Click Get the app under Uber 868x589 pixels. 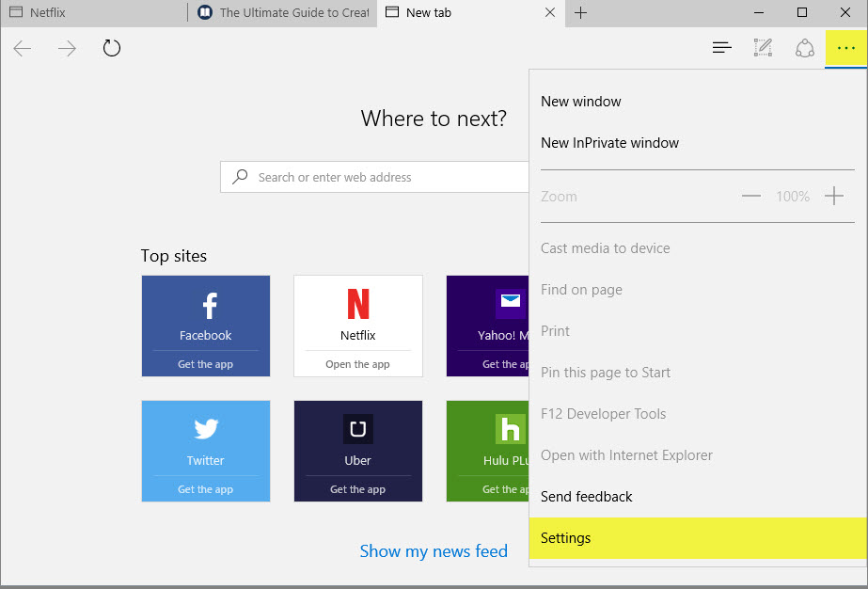click(x=357, y=489)
